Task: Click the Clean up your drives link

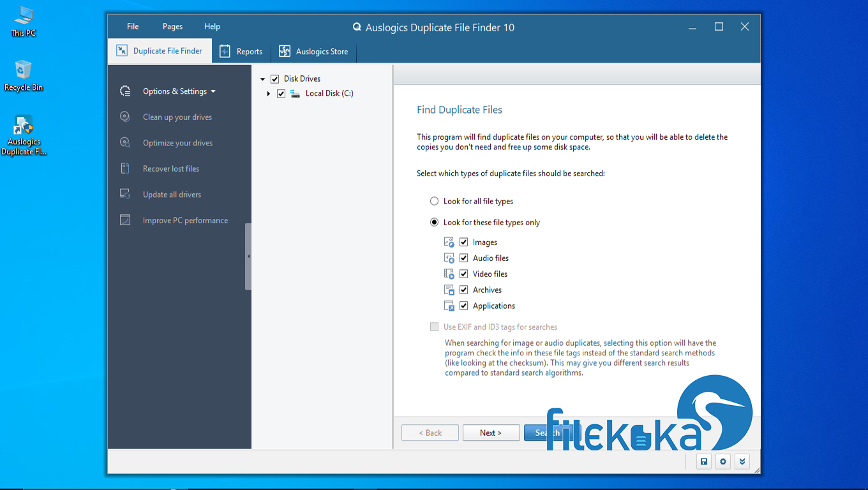Action: pos(177,117)
